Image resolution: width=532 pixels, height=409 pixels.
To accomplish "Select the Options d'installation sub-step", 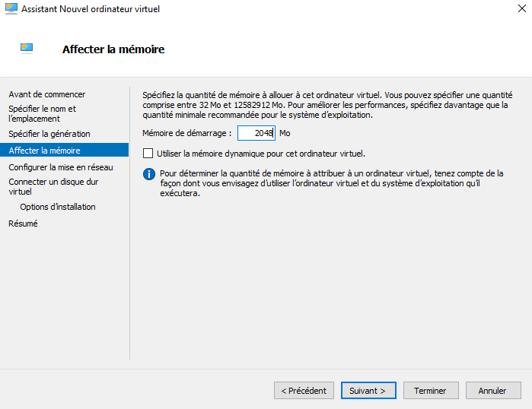I will click(58, 207).
